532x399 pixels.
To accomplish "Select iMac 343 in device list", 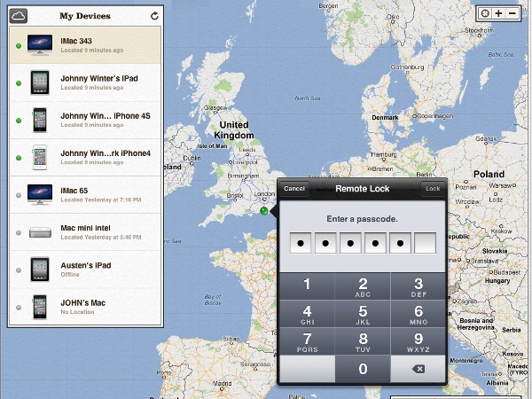I will point(85,45).
